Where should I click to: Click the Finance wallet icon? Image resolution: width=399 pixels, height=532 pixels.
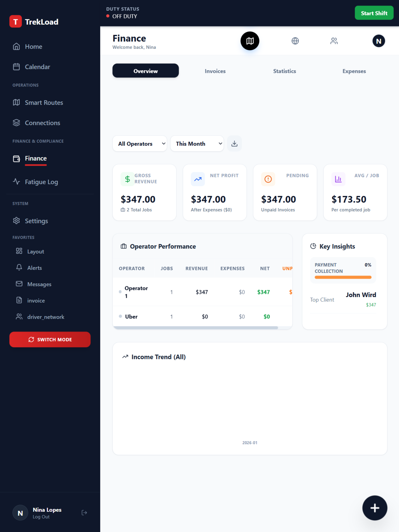[16, 159]
